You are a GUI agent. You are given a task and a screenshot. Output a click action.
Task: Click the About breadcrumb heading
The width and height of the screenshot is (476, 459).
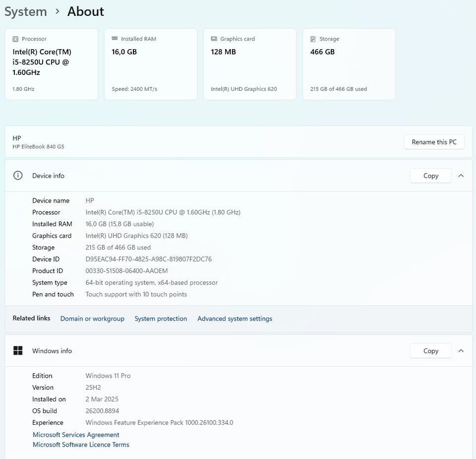point(86,11)
